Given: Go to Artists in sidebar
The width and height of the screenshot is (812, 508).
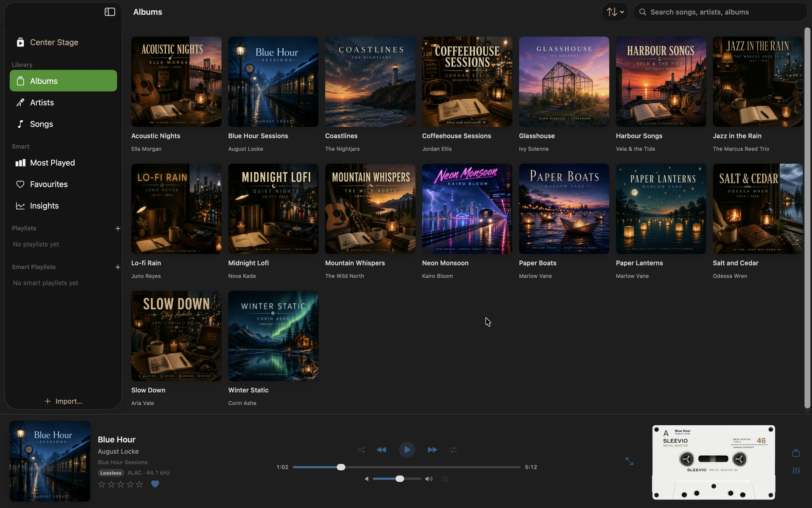Looking at the screenshot, I should pyautogui.click(x=63, y=102).
